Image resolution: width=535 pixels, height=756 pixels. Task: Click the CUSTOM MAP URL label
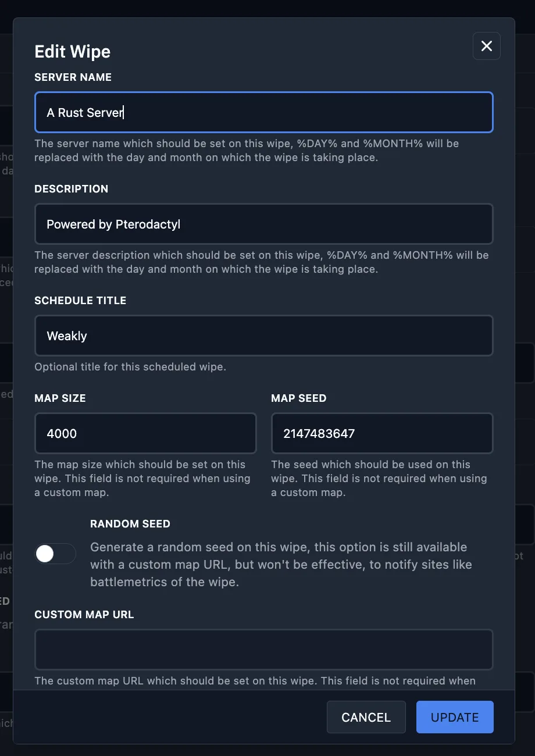pyautogui.click(x=84, y=615)
